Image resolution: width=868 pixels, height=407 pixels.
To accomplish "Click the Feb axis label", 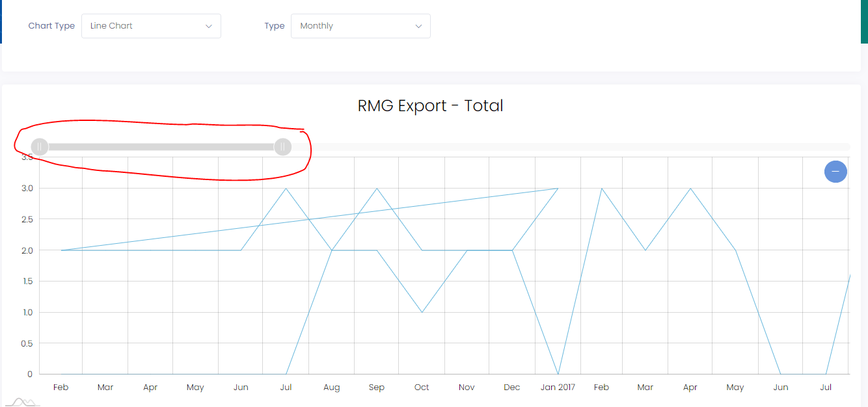I will click(x=61, y=387).
